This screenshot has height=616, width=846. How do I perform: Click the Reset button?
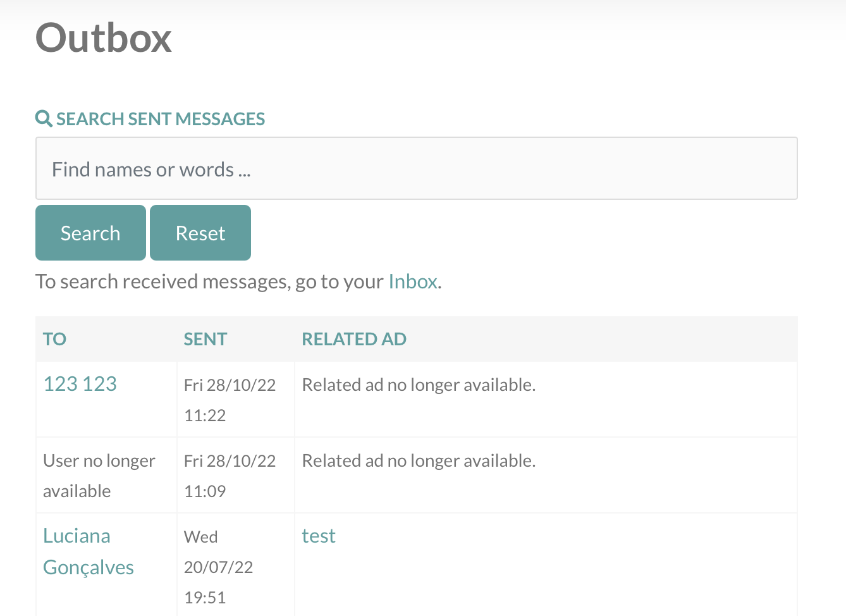200,233
